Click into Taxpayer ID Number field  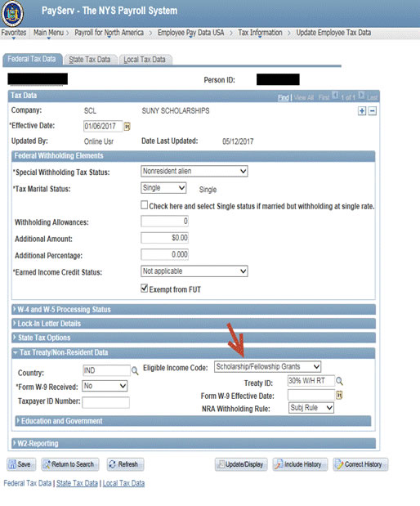[x=105, y=402]
